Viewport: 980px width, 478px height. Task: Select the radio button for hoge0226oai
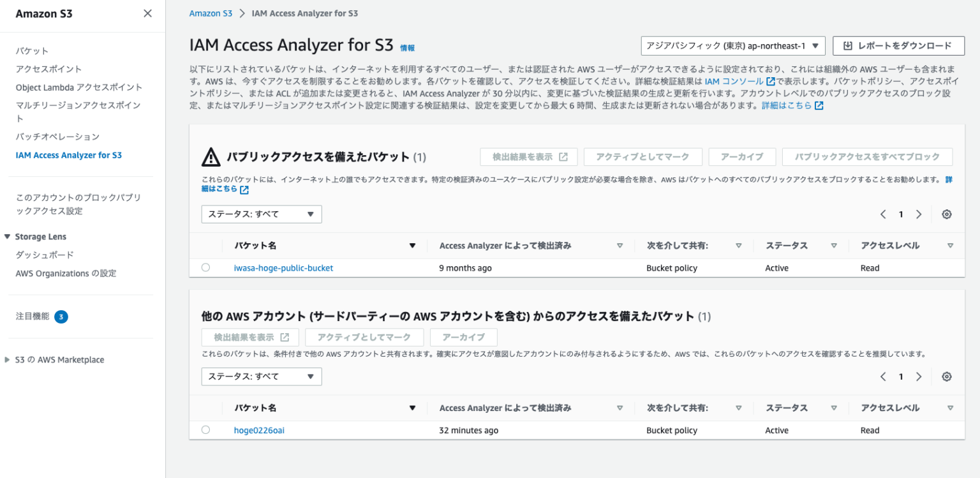(205, 429)
